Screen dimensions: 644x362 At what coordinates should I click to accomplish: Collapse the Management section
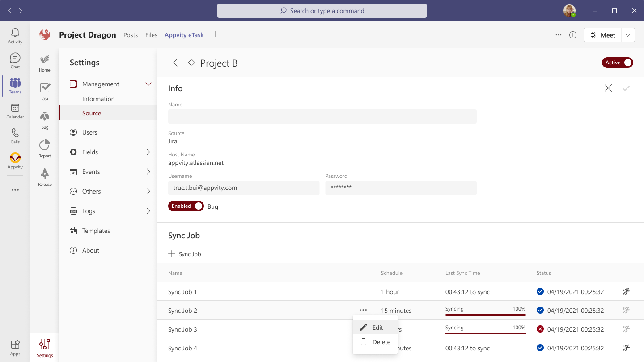coord(148,84)
